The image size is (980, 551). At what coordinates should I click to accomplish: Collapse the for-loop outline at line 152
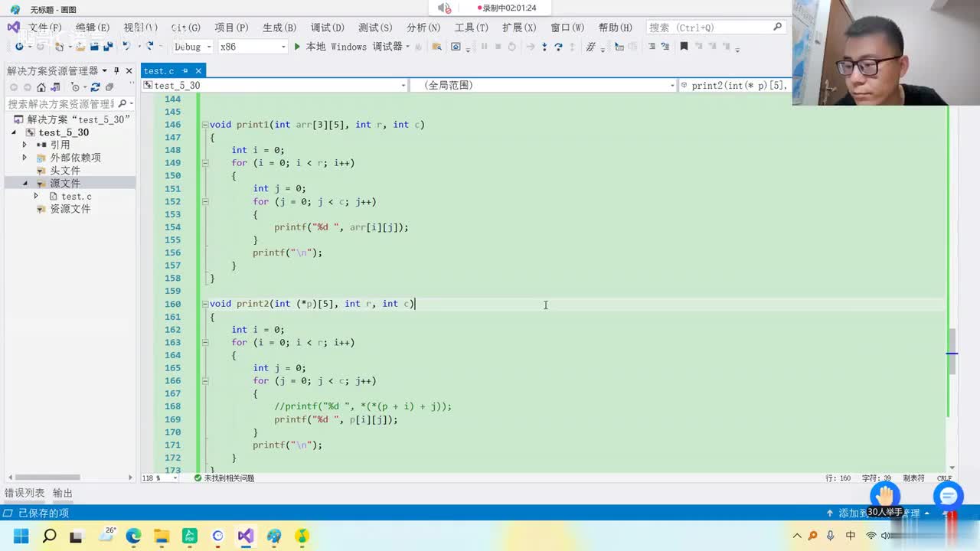coord(204,202)
